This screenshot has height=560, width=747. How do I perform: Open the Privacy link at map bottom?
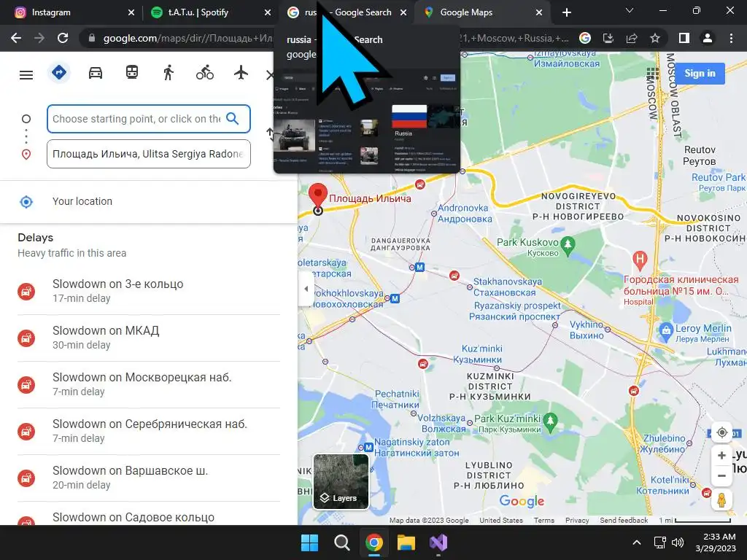point(577,520)
